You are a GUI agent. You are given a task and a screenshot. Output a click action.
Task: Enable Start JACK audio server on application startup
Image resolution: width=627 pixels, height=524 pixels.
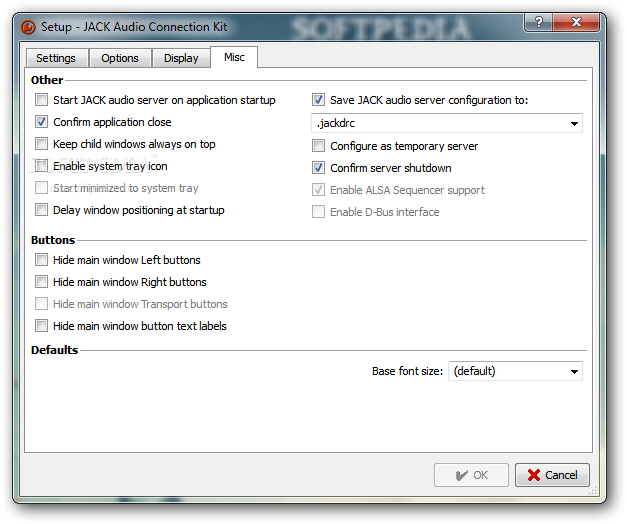point(42,100)
